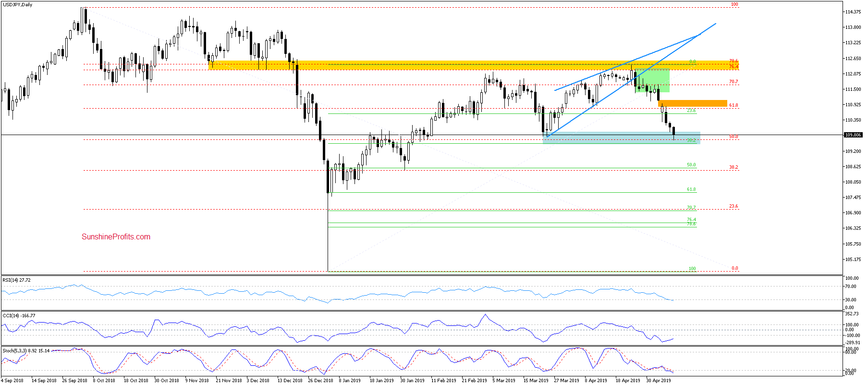Viewport: 868px width, 386px height.
Task: Click the 113.800 price axis value
Action: point(853,27)
